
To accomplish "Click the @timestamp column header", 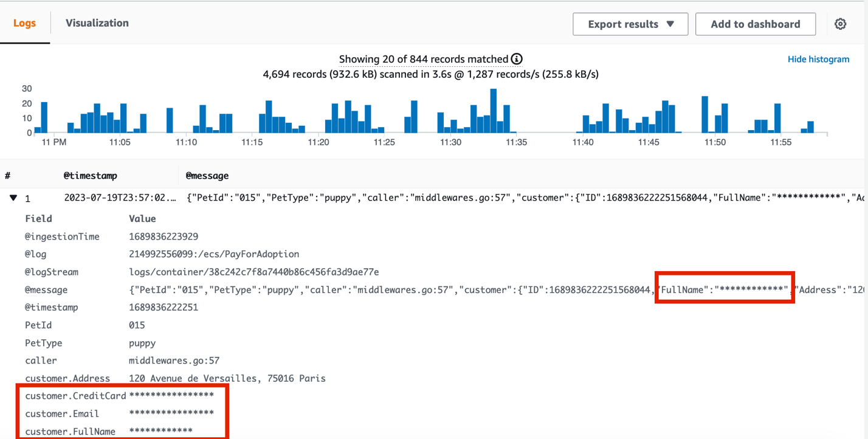I will coord(91,176).
